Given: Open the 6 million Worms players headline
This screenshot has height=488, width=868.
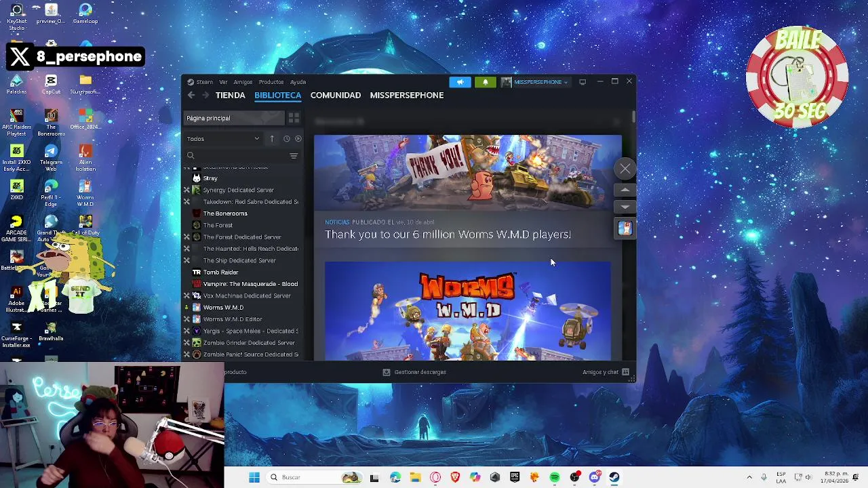Looking at the screenshot, I should coord(448,235).
